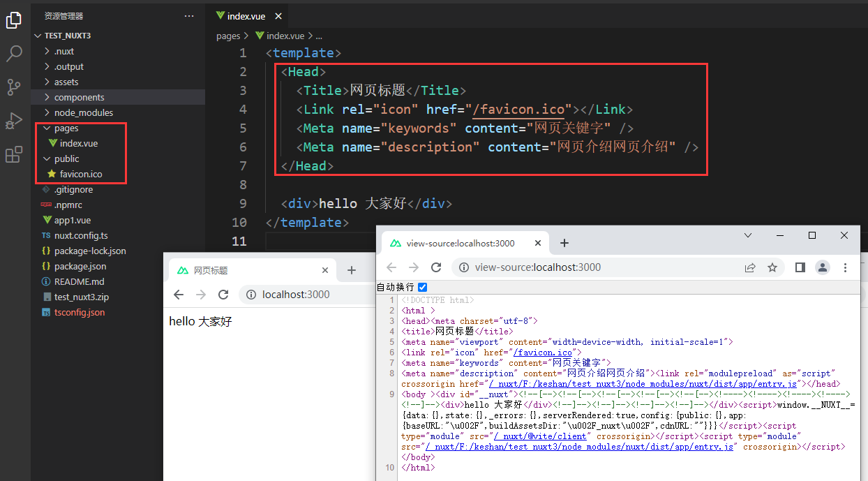Follow the /favicon.ico link in page source

coord(542,353)
